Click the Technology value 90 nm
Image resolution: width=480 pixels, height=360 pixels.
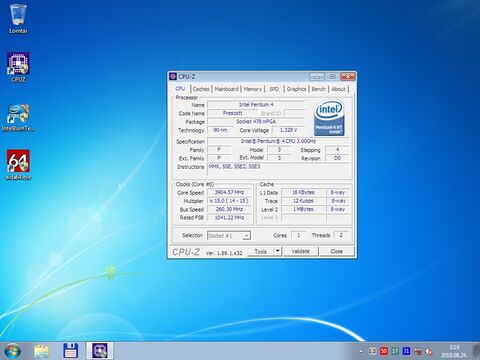coord(220,130)
